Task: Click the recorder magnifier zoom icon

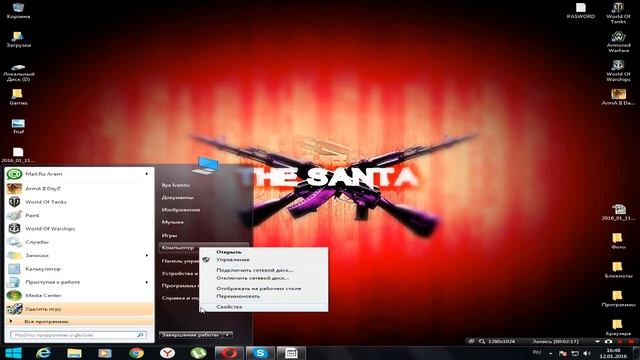Action: tap(482, 341)
